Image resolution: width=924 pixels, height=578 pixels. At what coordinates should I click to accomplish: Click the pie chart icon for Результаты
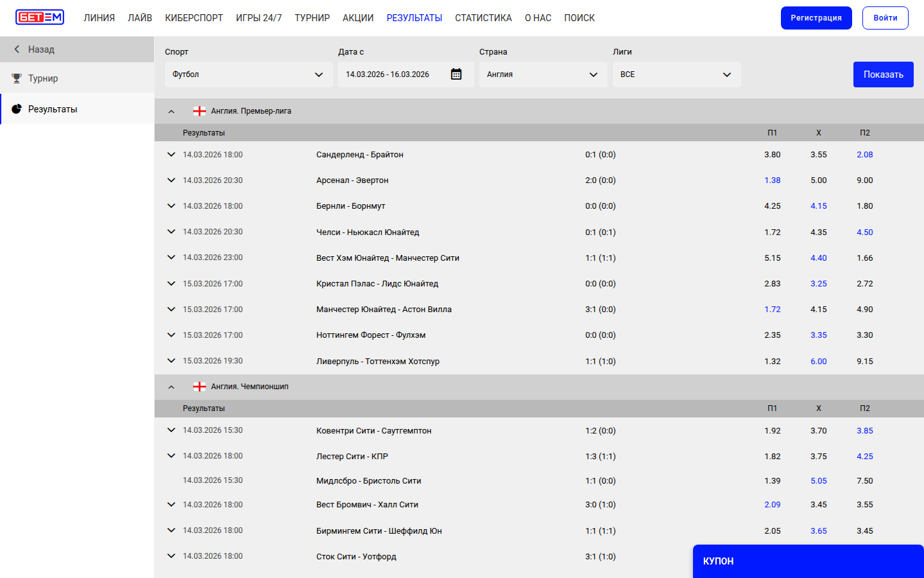click(x=17, y=109)
